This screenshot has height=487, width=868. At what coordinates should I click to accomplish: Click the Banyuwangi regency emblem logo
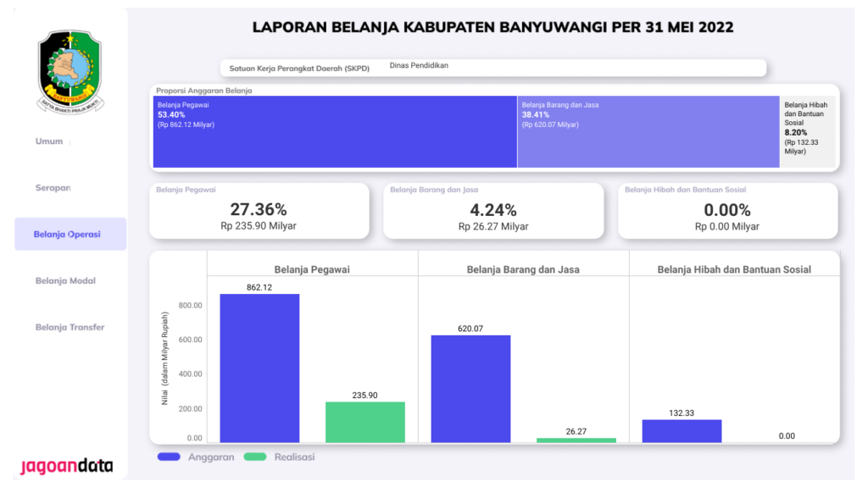click(x=70, y=71)
